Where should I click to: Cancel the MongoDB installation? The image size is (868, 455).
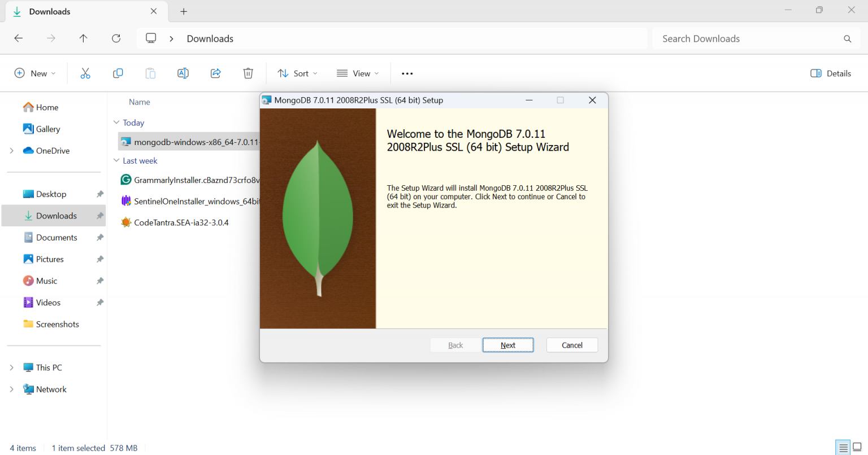click(x=572, y=345)
